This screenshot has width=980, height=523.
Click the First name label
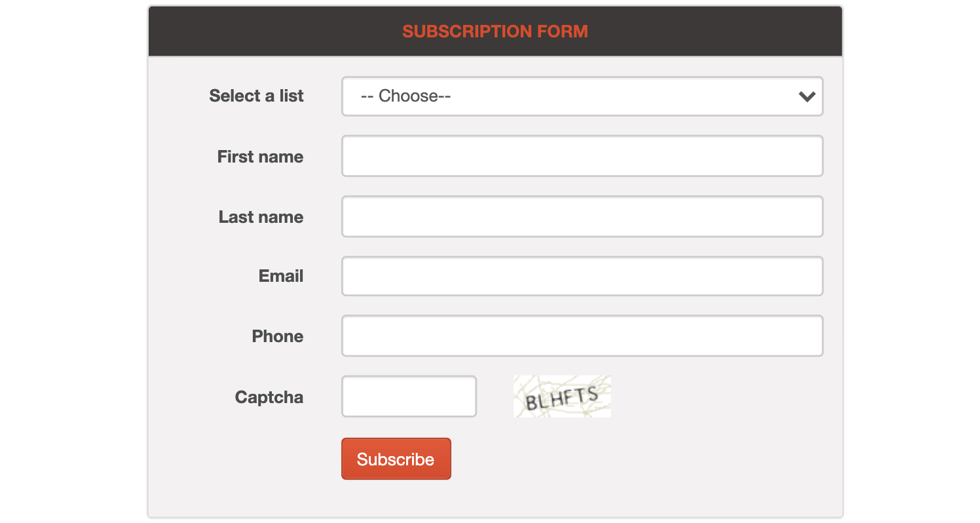[x=260, y=157]
